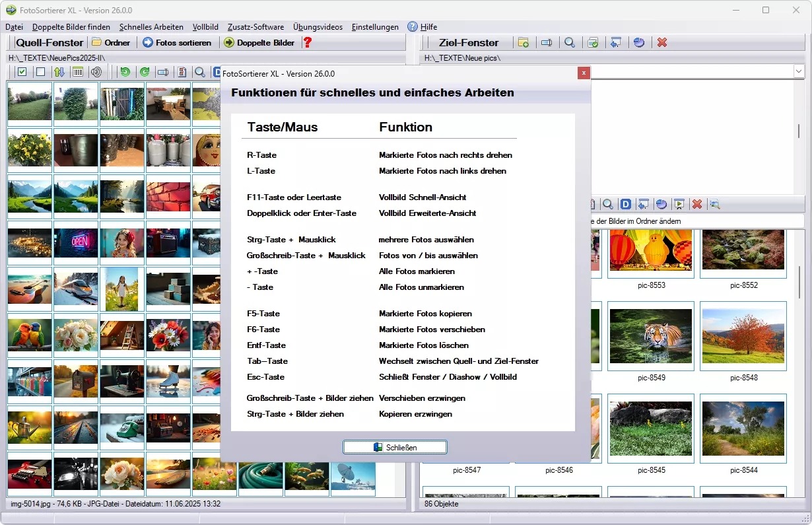Rotate marked photos right with green arrow
Image resolution: width=812 pixels, height=525 pixels.
click(x=145, y=72)
